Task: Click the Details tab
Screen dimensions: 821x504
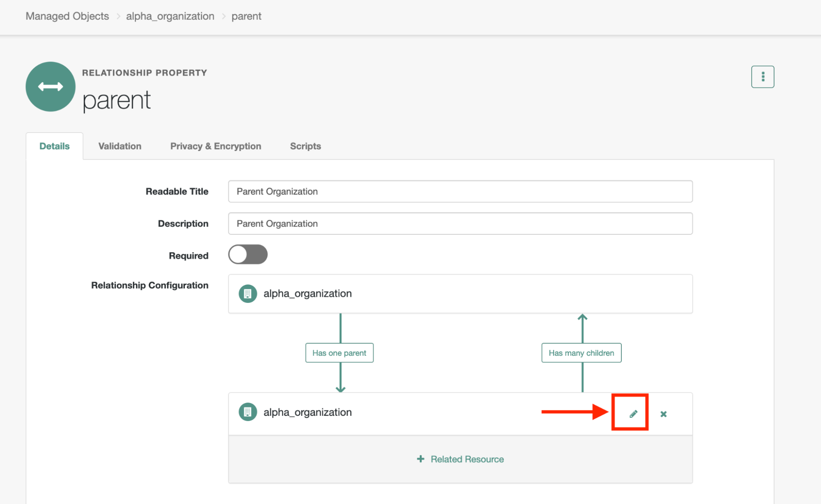Action: [55, 146]
